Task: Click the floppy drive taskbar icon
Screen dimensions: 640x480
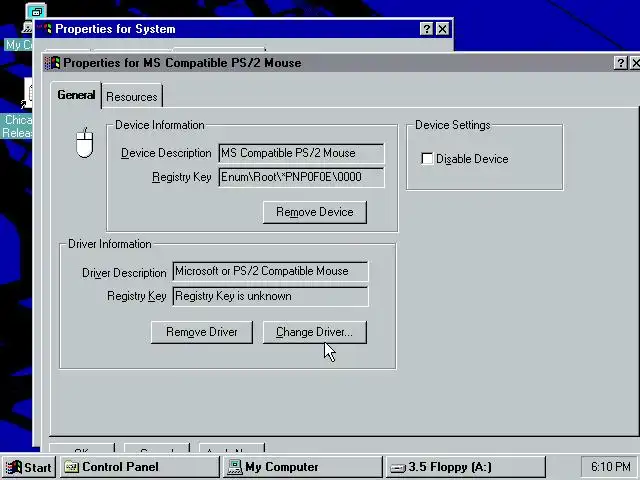Action: click(x=398, y=468)
